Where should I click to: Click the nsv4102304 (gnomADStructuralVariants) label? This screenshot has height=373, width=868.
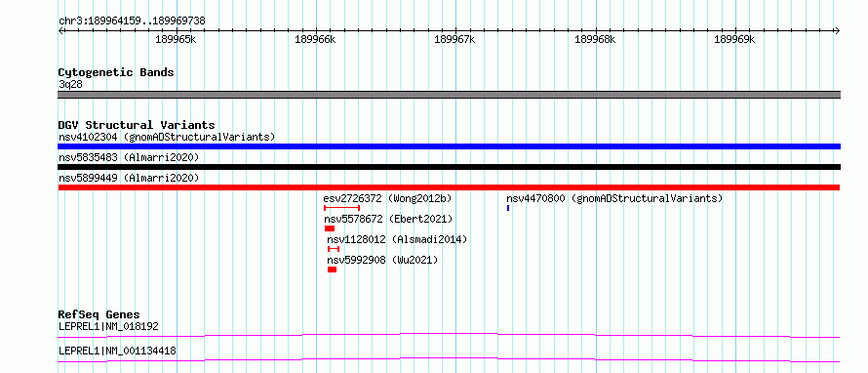[167, 137]
